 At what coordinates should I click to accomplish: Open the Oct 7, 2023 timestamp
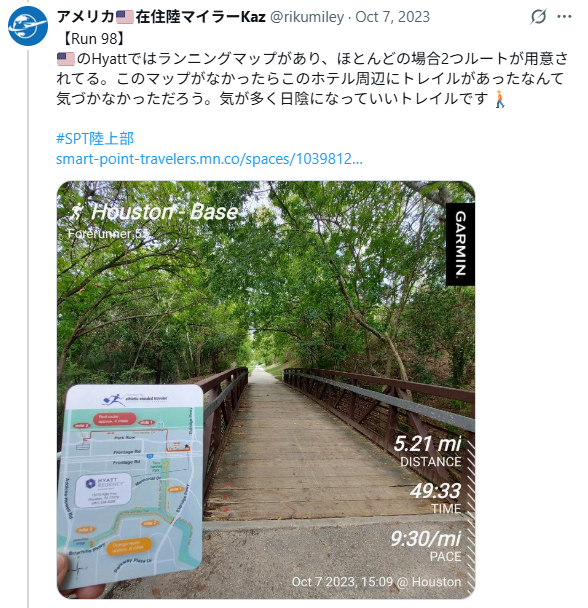[x=393, y=17]
